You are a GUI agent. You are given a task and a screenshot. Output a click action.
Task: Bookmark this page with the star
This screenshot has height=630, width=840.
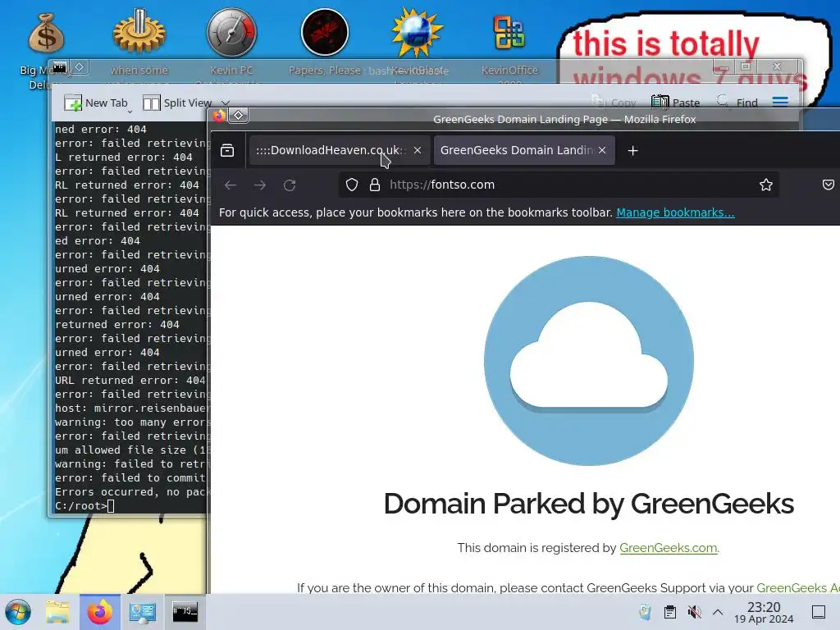tap(766, 185)
